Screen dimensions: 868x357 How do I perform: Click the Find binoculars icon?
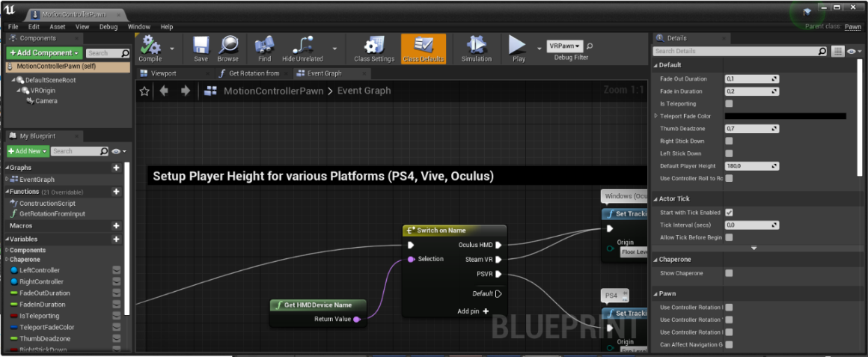(x=264, y=46)
